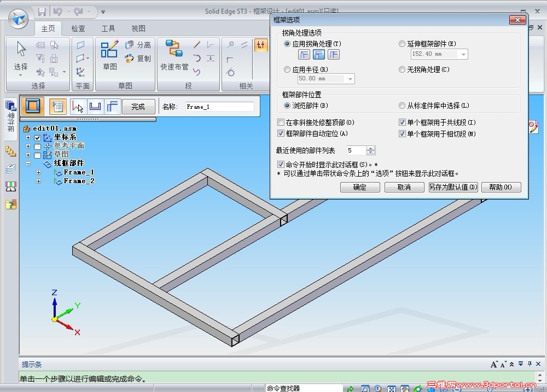Click the frame options icon on command bar
The image size is (547, 392).
tap(57, 107)
